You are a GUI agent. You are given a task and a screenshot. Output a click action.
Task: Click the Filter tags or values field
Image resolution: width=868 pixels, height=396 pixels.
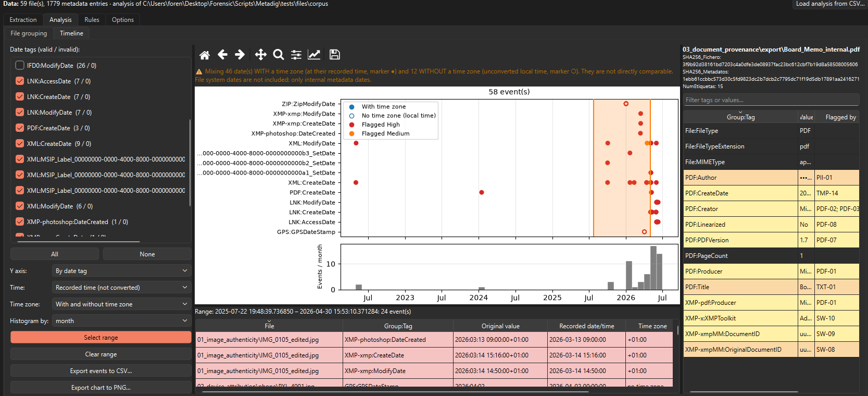[771, 100]
